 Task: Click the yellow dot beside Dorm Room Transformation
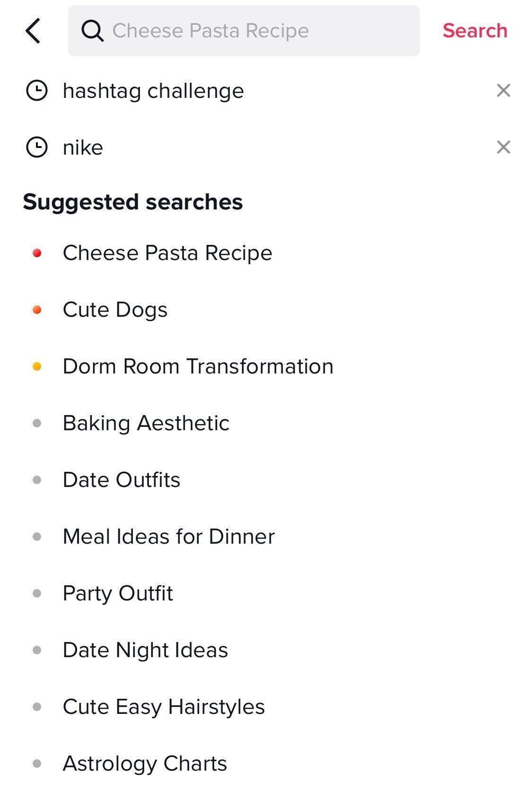(x=37, y=367)
